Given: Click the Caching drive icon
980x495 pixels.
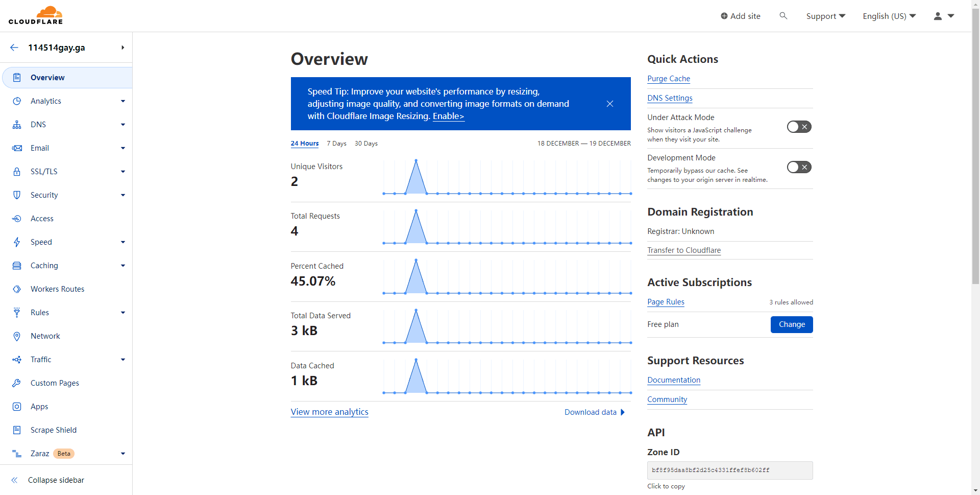Looking at the screenshot, I should (17, 266).
